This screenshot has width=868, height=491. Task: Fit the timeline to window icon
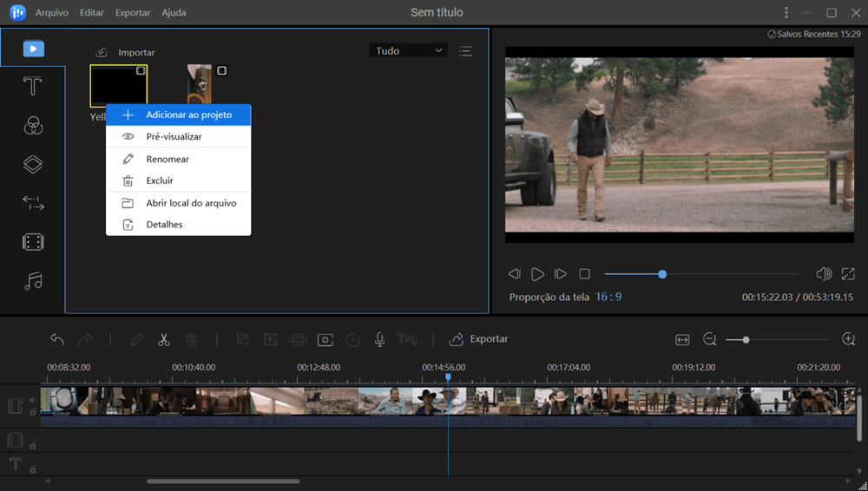682,339
